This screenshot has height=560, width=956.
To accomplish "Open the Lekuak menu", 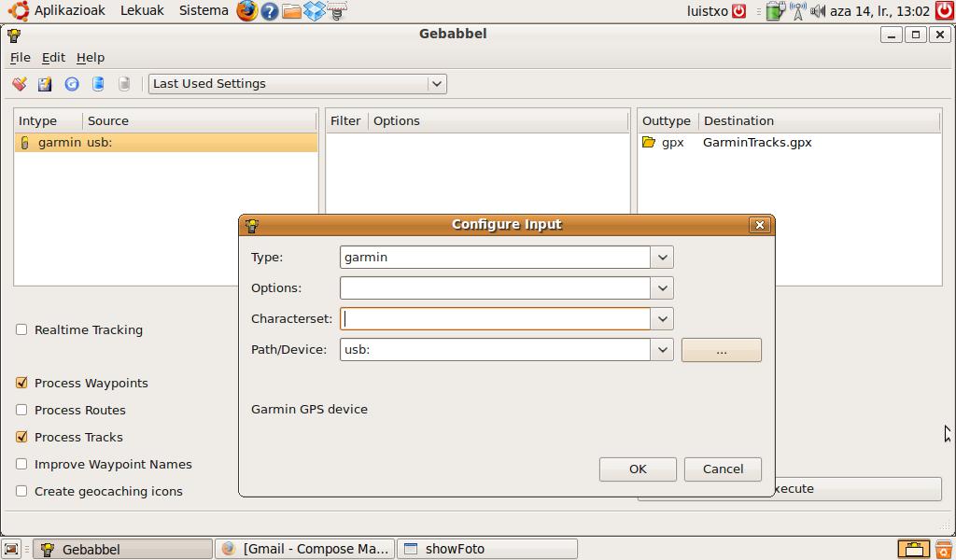I will pyautogui.click(x=142, y=10).
